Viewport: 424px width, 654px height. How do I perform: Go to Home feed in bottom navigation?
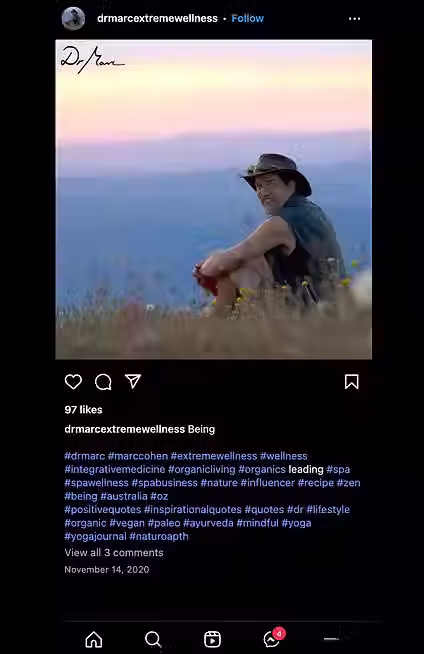pyautogui.click(x=94, y=639)
